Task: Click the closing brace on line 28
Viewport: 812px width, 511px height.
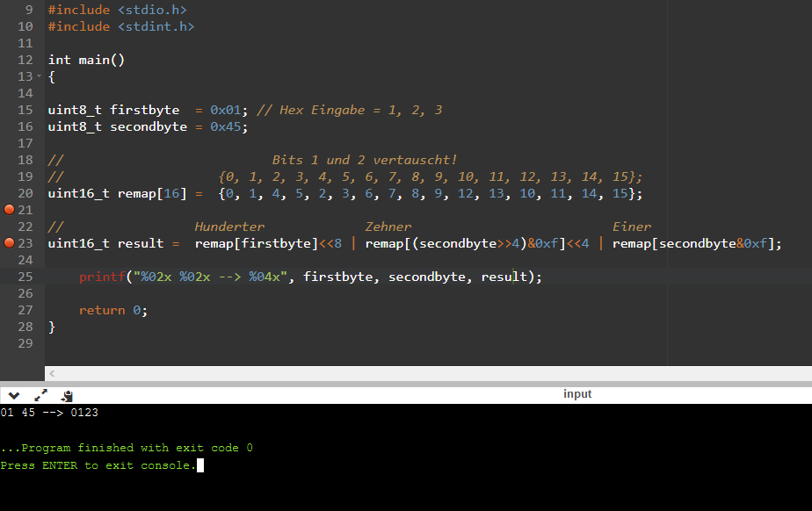Action: [51, 327]
